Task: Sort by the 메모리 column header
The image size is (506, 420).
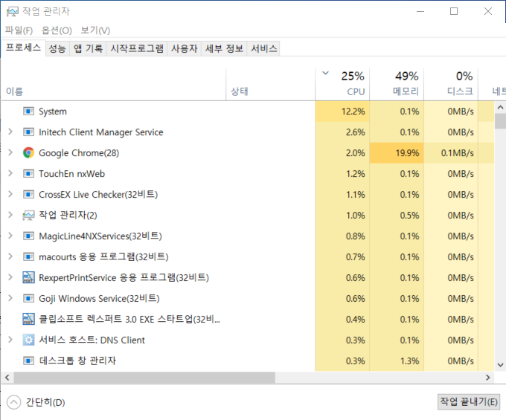Action: click(397, 85)
